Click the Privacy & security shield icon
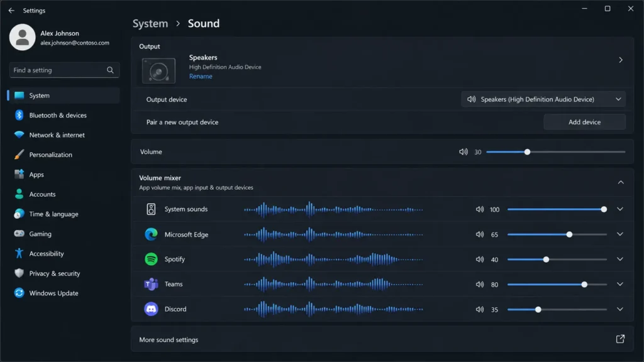The width and height of the screenshot is (644, 362). pyautogui.click(x=19, y=273)
